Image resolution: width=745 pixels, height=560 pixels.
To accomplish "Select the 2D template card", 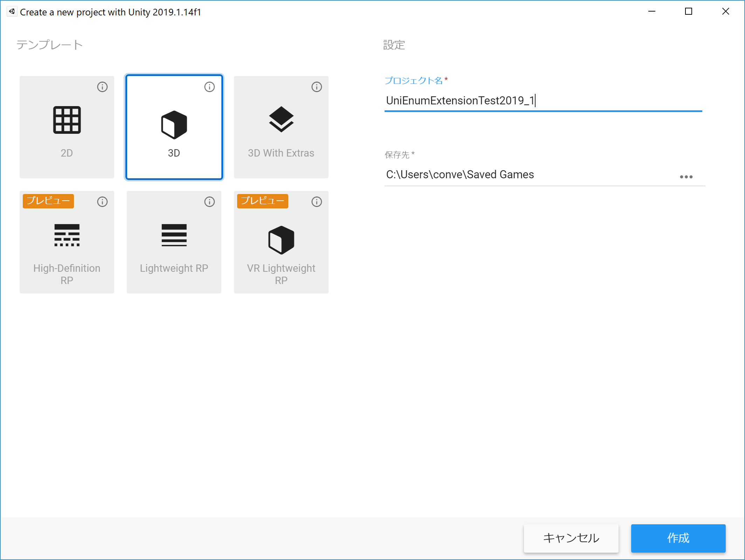I will (67, 127).
